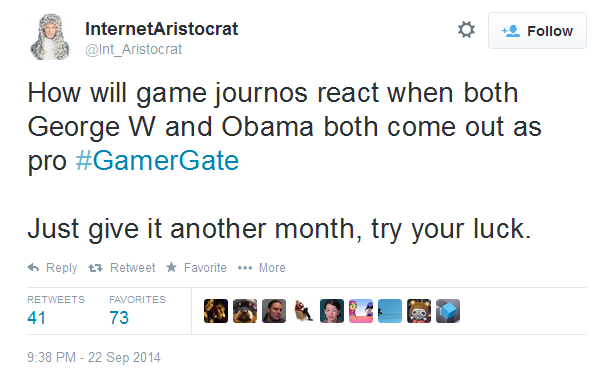Click the Retweet text label
Image resolution: width=611 pixels, height=381 pixels.
point(132,268)
